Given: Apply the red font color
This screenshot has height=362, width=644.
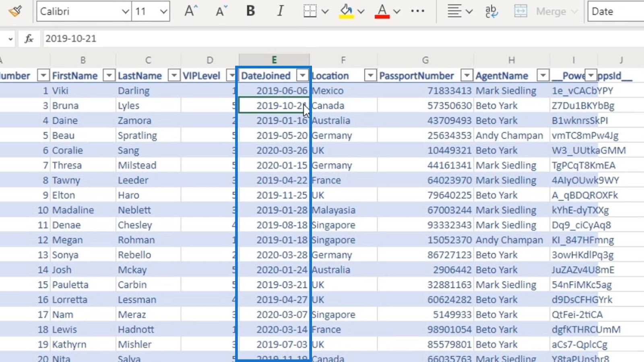Looking at the screenshot, I should tap(382, 11).
